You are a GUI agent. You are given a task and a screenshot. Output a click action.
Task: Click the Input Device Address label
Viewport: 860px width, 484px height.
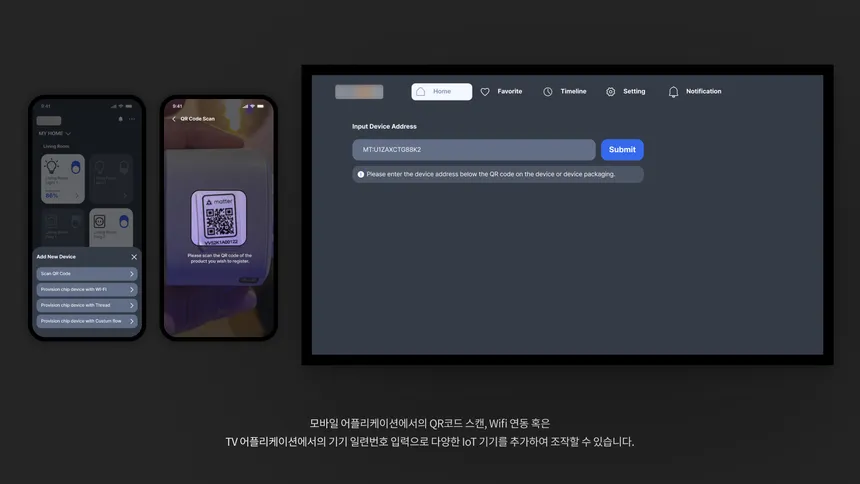(x=384, y=126)
